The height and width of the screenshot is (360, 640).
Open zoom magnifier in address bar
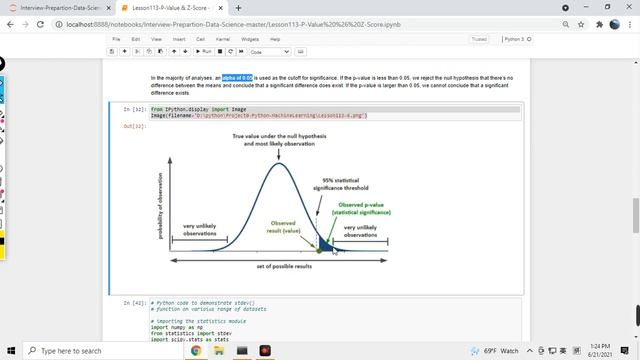point(566,24)
